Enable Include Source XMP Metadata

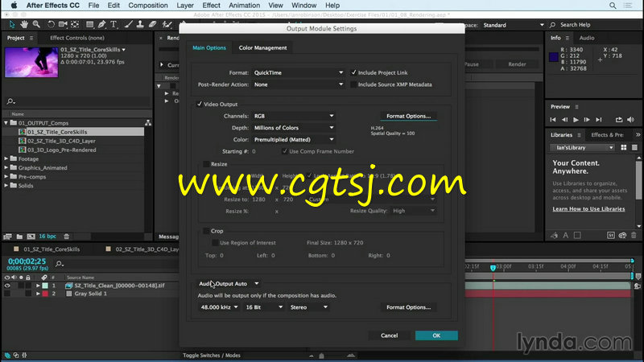[353, 84]
